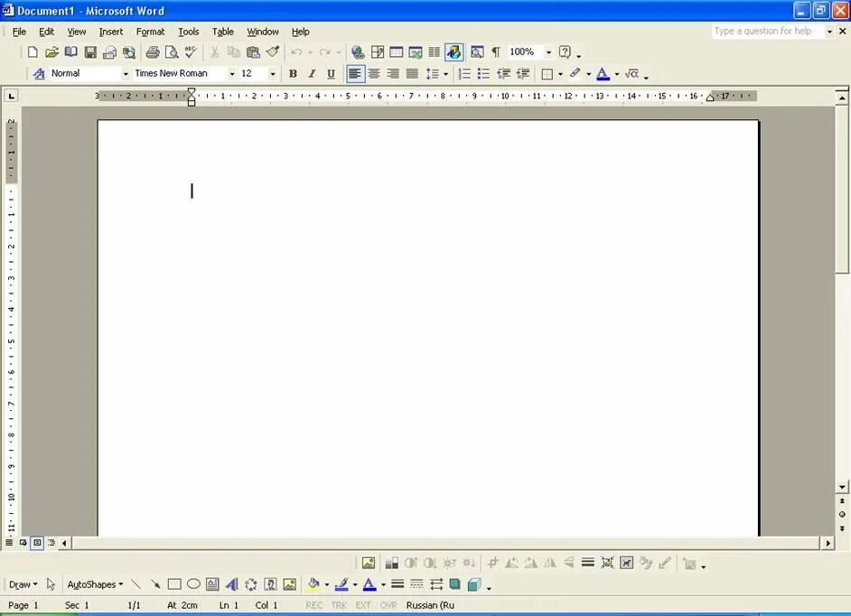Select the Line drawing tool

136,584
